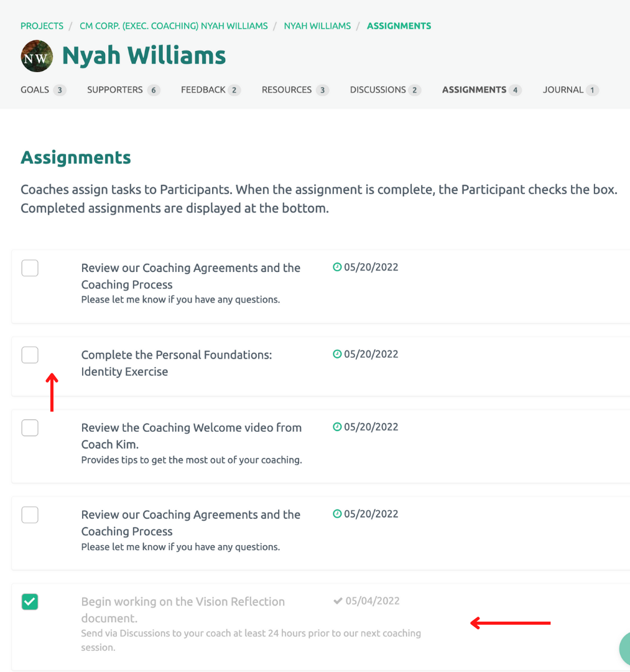The width and height of the screenshot is (630, 672).
Task: Click "Begin working on the Vision Reflection document"
Action: click(183, 610)
